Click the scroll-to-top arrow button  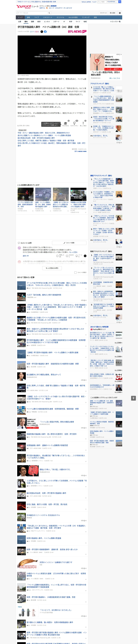pyautogui.click(x=133, y=398)
